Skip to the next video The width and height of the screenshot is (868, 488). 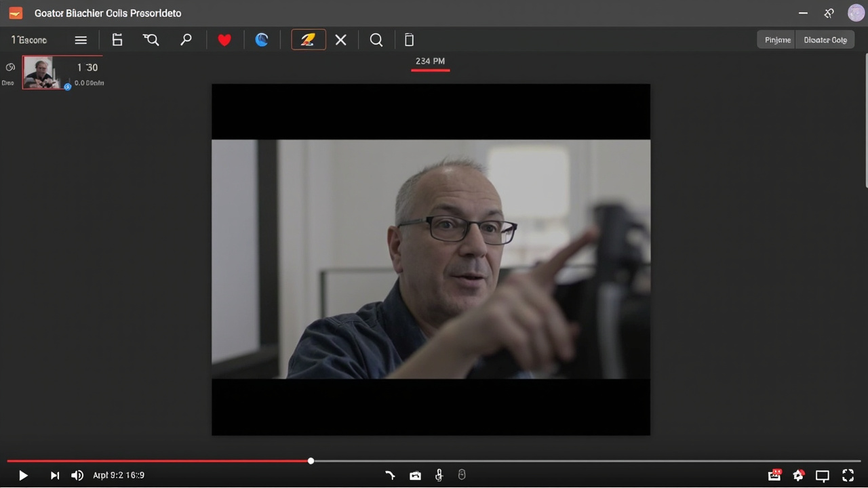pyautogui.click(x=55, y=476)
